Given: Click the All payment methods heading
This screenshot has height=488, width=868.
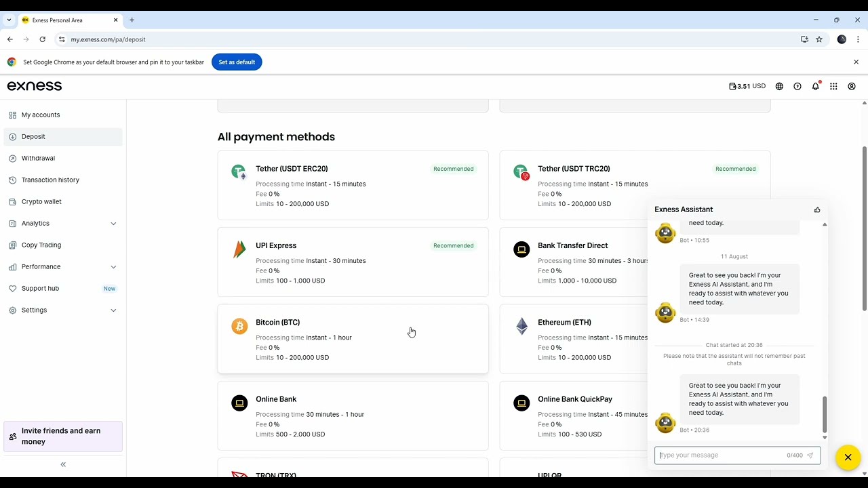Looking at the screenshot, I should (276, 137).
